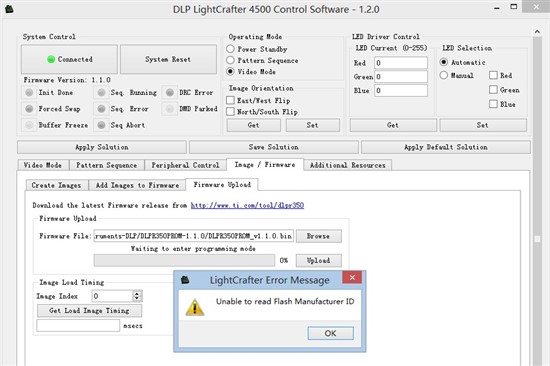Browse for a firmware file
Screen dimensions: 550x366
[318, 236]
